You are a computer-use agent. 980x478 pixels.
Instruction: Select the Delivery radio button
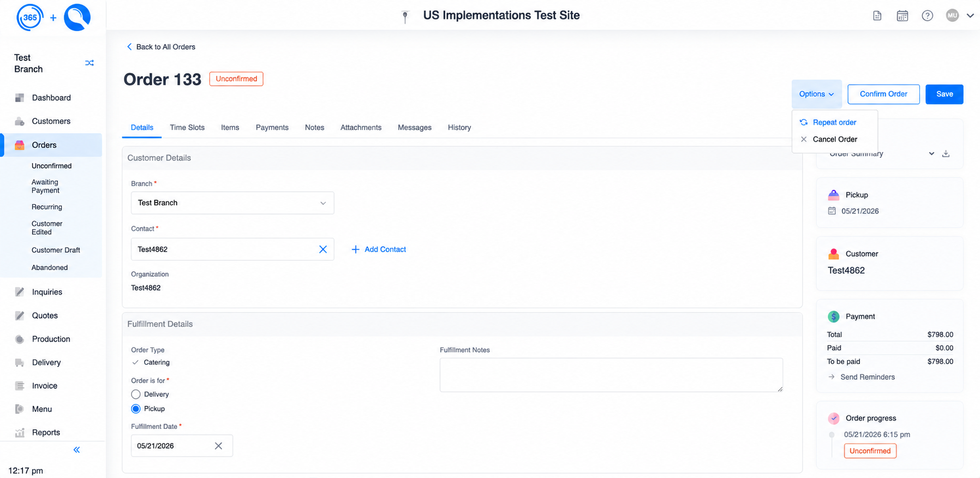tap(136, 395)
